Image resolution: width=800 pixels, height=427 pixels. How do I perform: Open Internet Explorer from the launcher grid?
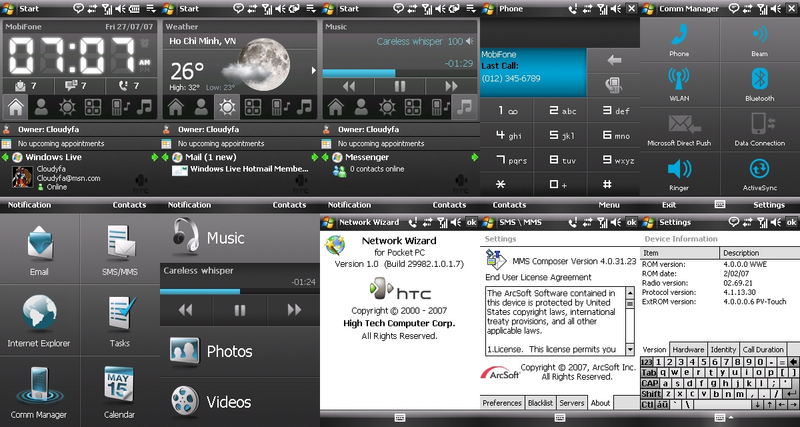click(39, 320)
